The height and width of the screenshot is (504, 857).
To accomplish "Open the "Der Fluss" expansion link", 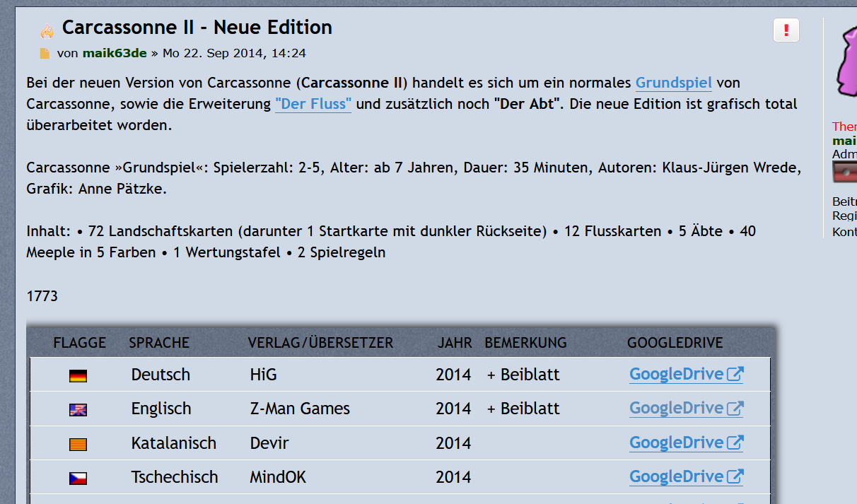I will (x=313, y=104).
